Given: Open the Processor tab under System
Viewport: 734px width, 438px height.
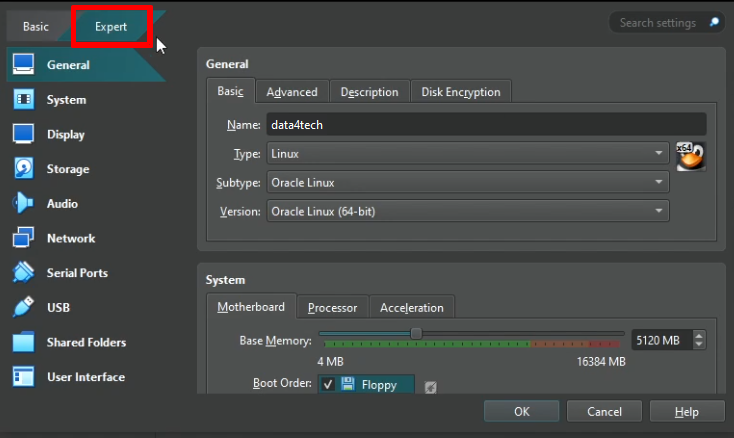Looking at the screenshot, I should tap(332, 308).
